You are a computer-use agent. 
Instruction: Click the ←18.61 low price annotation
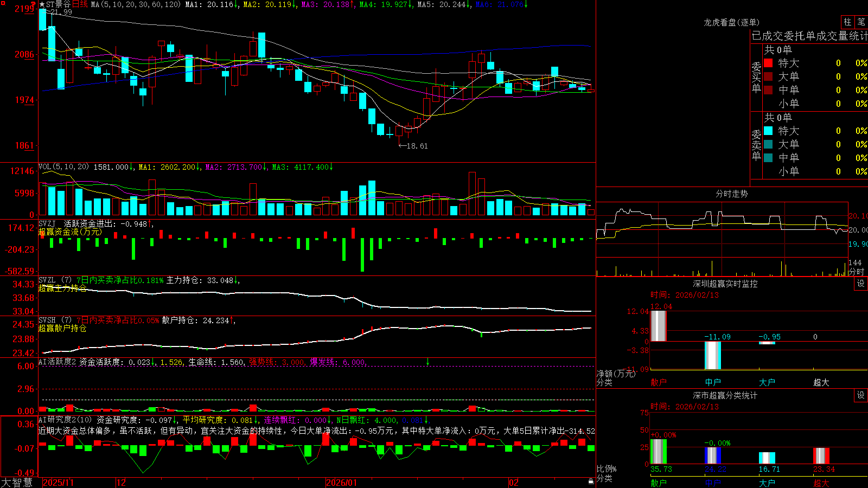point(413,146)
